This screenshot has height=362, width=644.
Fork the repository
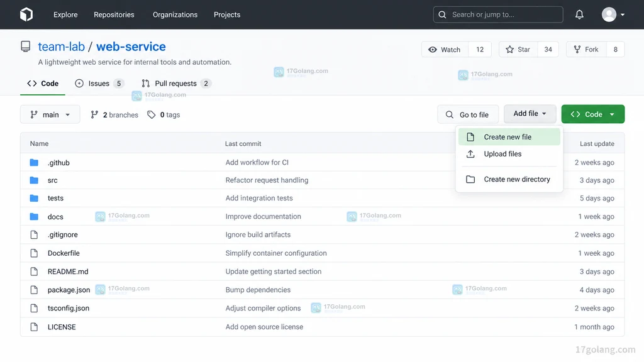coord(587,49)
